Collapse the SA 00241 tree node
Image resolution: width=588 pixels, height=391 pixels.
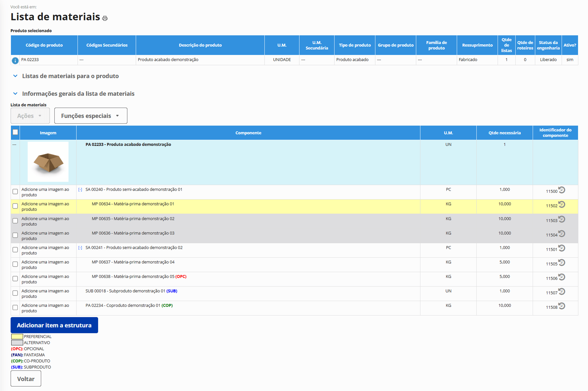80,248
